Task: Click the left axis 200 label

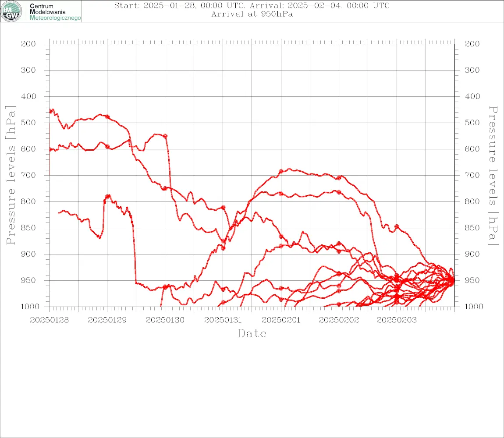Action: pyautogui.click(x=28, y=44)
